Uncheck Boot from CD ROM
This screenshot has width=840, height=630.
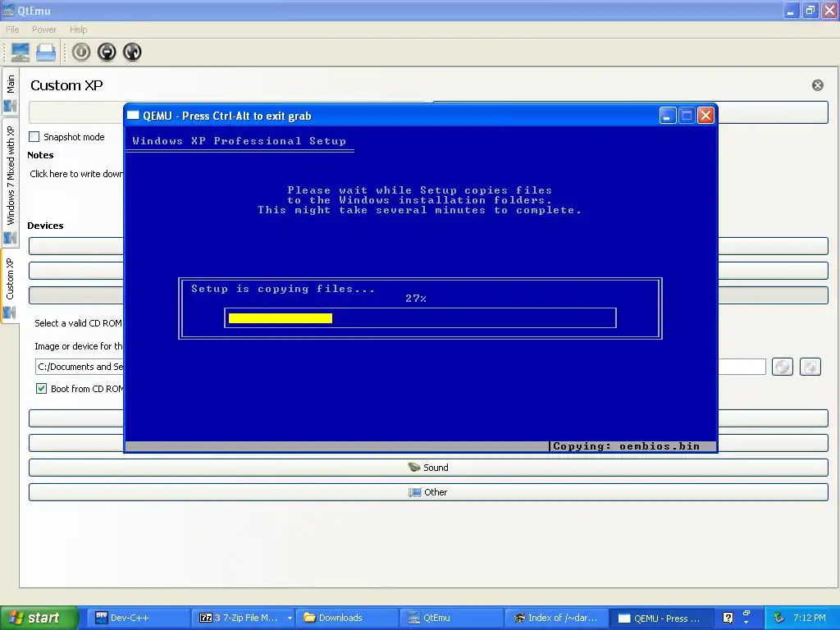[x=41, y=388]
